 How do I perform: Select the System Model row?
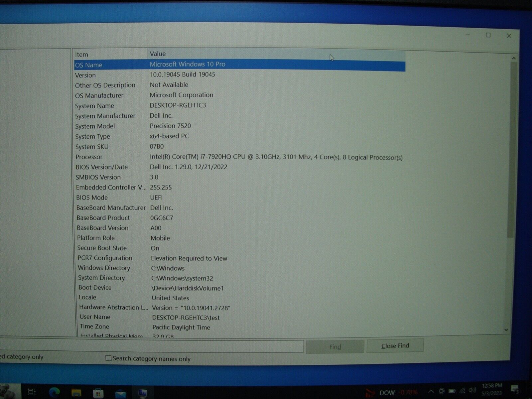pyautogui.click(x=239, y=126)
